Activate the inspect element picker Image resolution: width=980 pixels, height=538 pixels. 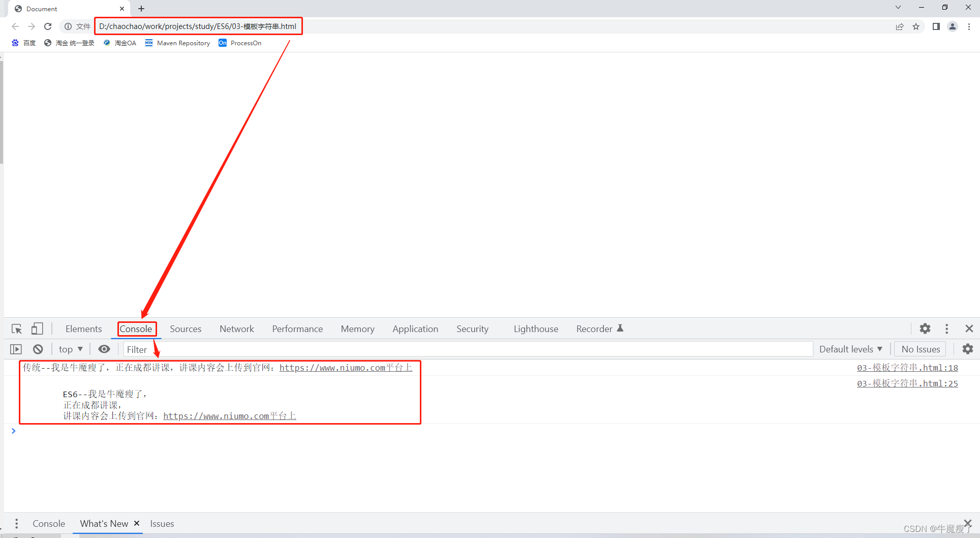tap(17, 329)
